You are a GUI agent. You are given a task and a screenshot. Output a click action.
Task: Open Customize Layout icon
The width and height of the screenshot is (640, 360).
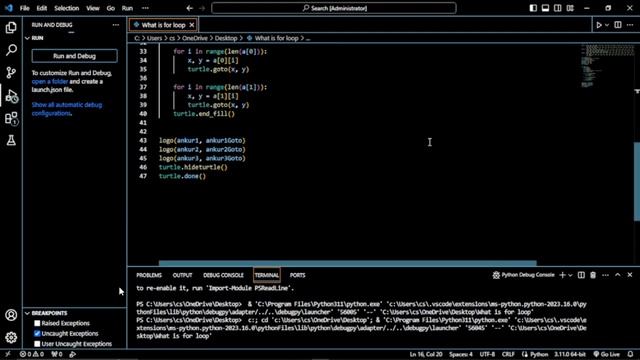(570, 8)
